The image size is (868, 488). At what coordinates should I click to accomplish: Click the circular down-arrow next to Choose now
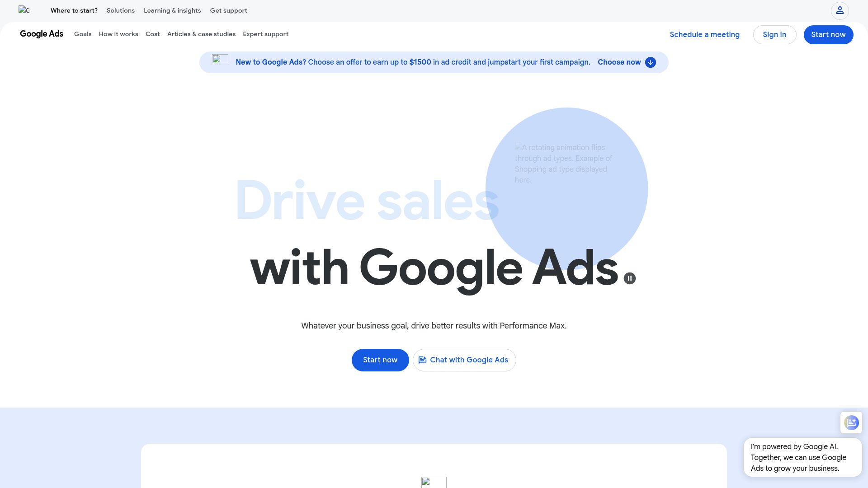coord(650,62)
